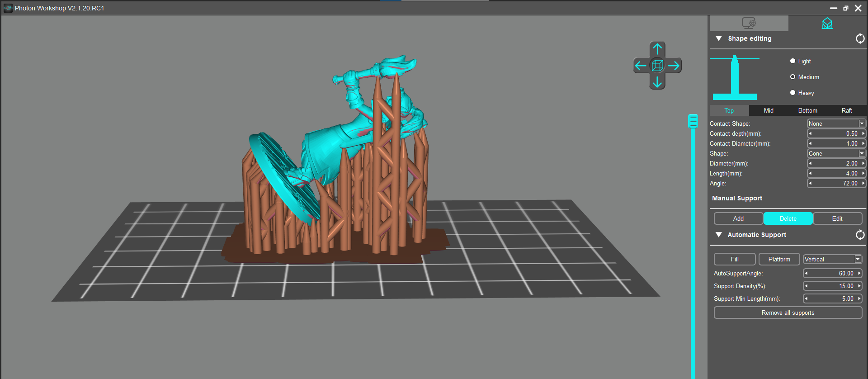Select the Heavy support preset

[793, 93]
